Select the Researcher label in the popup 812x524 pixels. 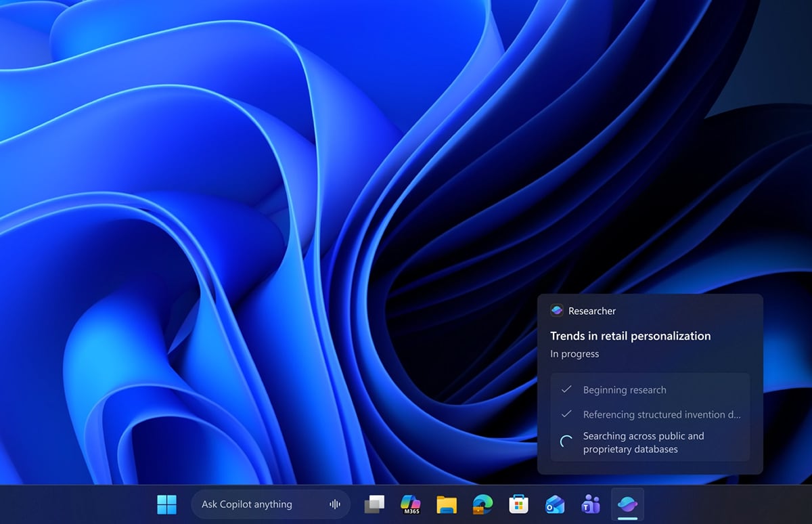pos(592,311)
